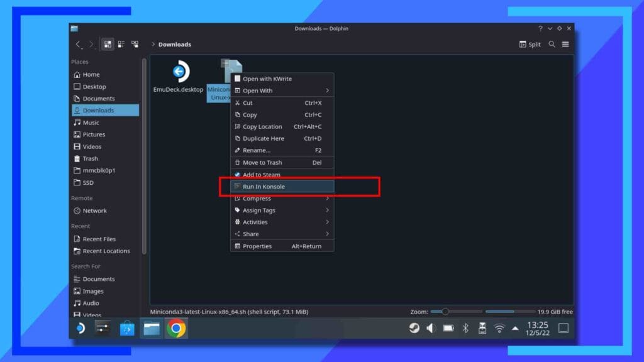This screenshot has height=362, width=644.
Task: Click the show desktop button
Action: (563, 328)
